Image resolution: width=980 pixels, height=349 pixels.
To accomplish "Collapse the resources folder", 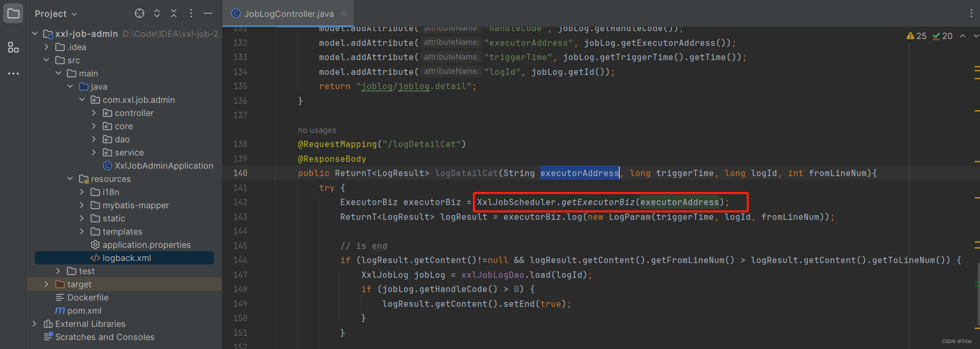I will [70, 179].
